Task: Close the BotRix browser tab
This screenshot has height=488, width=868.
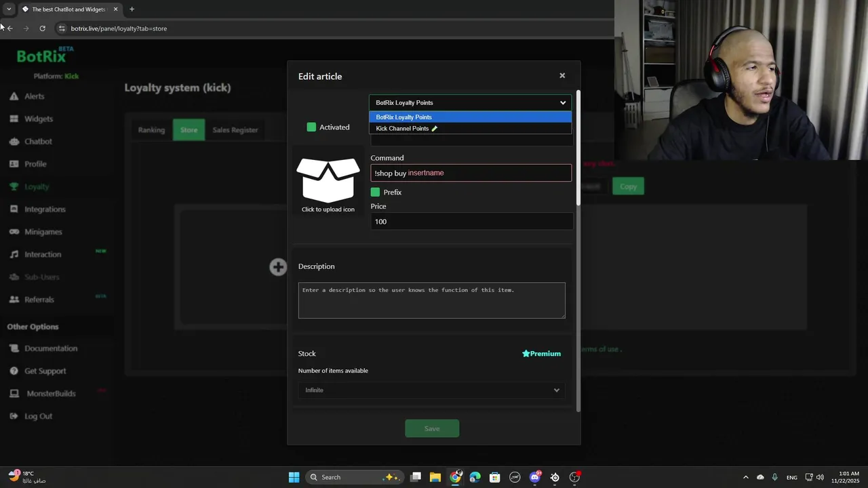Action: (x=115, y=9)
